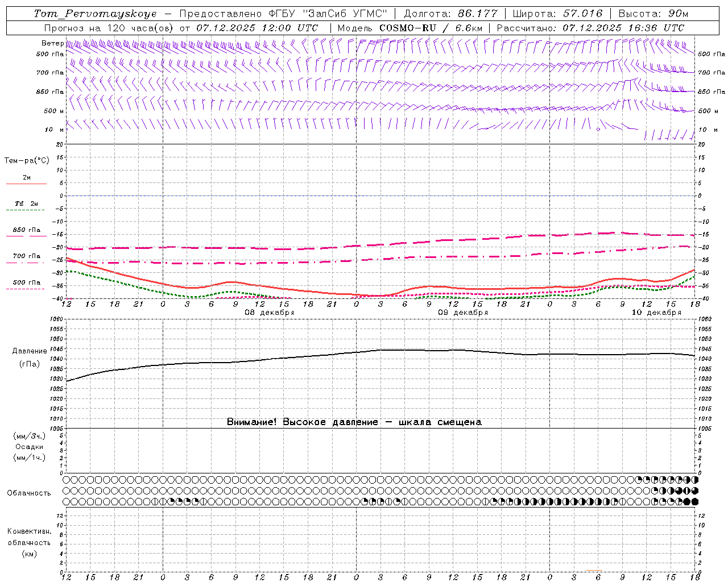Click the 500 м wind level label on left
The width and height of the screenshot is (728, 582).
point(54,111)
